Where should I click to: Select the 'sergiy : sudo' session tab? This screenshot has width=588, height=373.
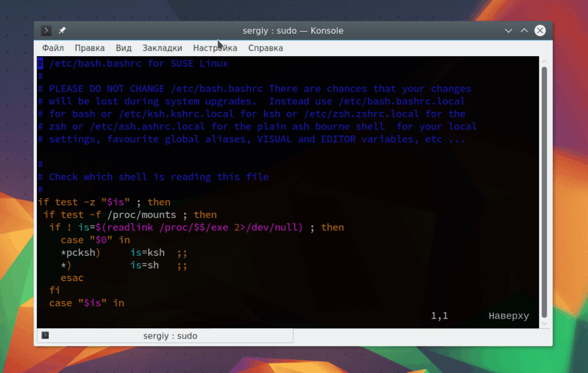[x=165, y=336]
